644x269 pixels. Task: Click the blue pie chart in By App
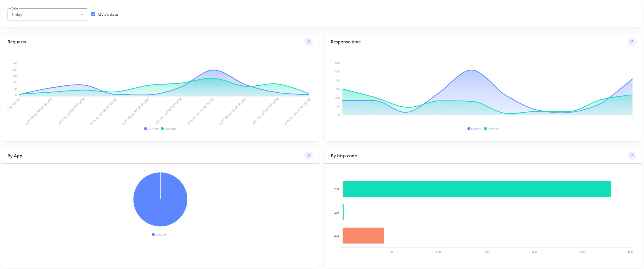[160, 199]
